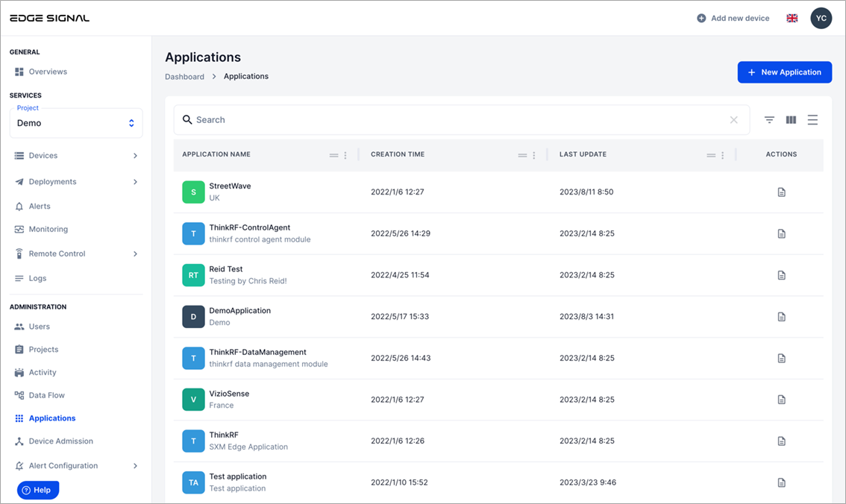Clear the search field with the X icon

(x=734, y=120)
